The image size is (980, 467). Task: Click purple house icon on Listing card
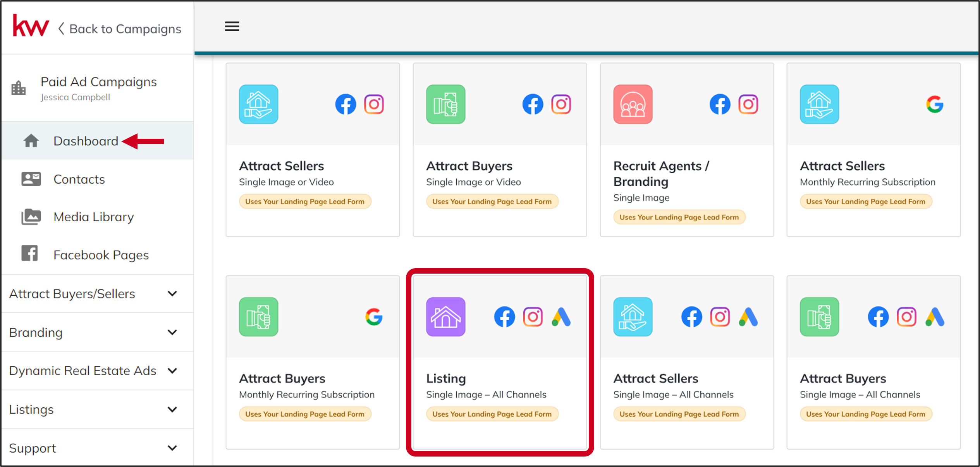(445, 317)
